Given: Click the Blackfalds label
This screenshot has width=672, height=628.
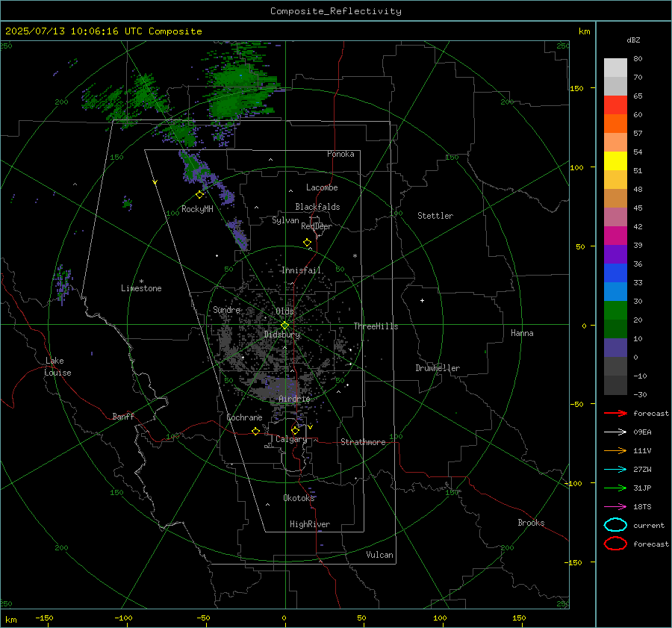Looking at the screenshot, I should (x=317, y=207).
